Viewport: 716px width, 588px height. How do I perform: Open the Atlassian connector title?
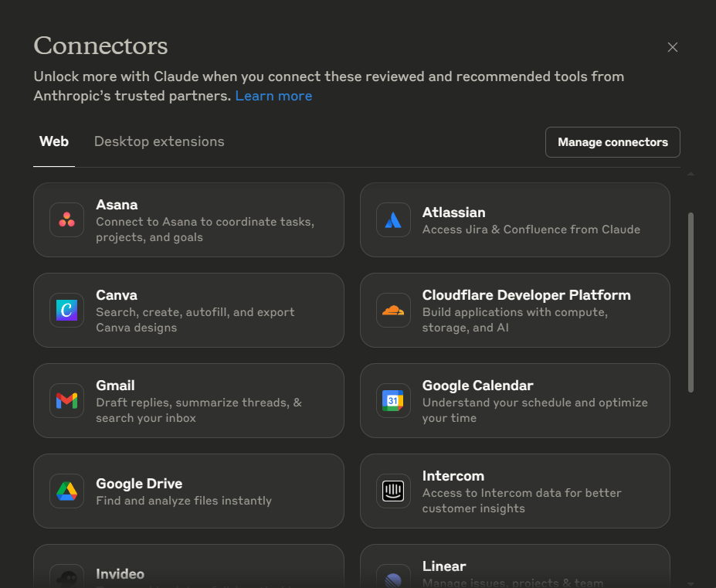(x=453, y=212)
